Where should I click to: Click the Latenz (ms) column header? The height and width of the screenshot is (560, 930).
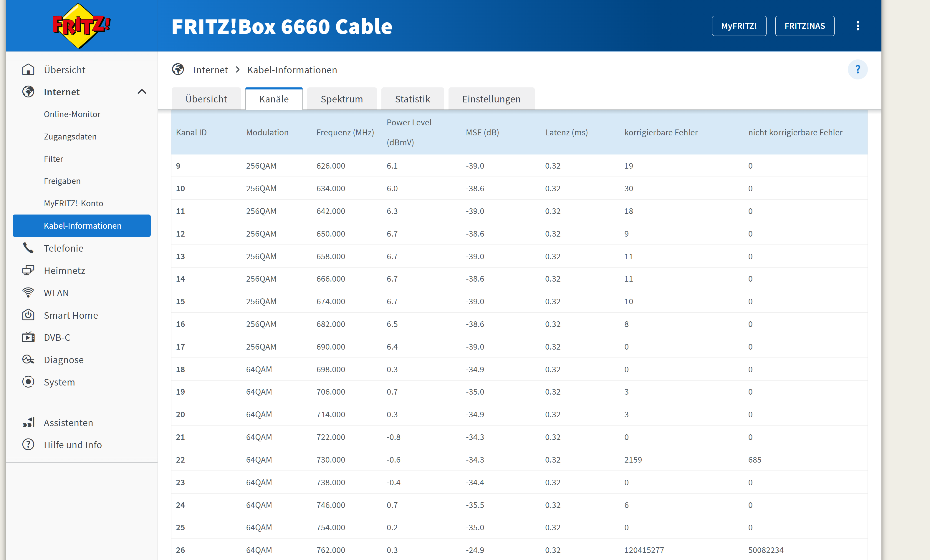pos(566,132)
